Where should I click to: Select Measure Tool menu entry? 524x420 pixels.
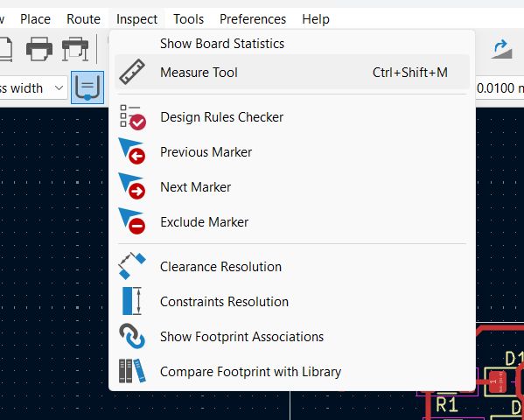click(x=291, y=73)
